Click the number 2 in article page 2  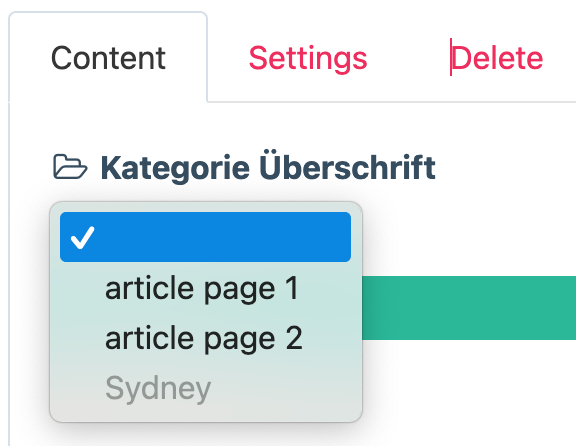(x=294, y=338)
